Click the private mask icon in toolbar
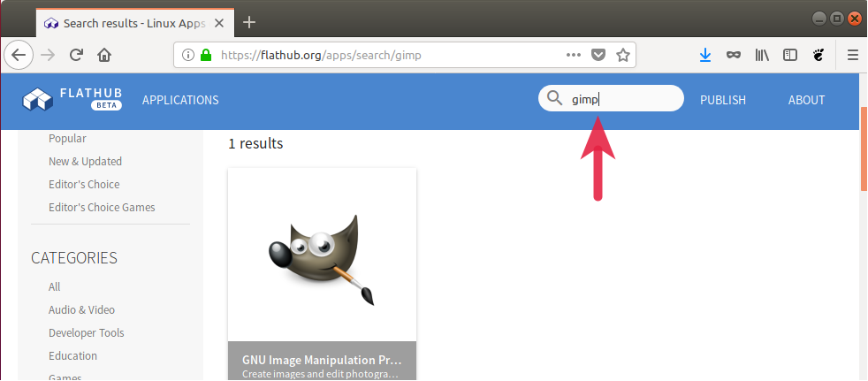This screenshot has width=868, height=381. (734, 55)
